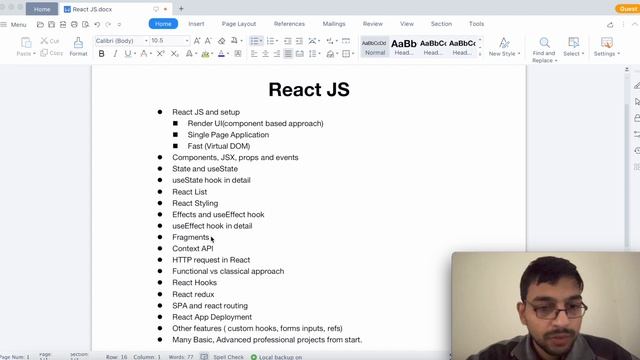Expand the New Style dropdown arrow
This screenshot has height=360, width=640.
click(x=519, y=54)
